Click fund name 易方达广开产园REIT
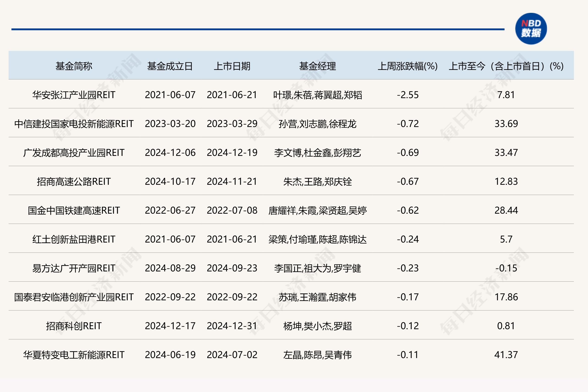The width and height of the screenshot is (588, 392). tap(74, 268)
